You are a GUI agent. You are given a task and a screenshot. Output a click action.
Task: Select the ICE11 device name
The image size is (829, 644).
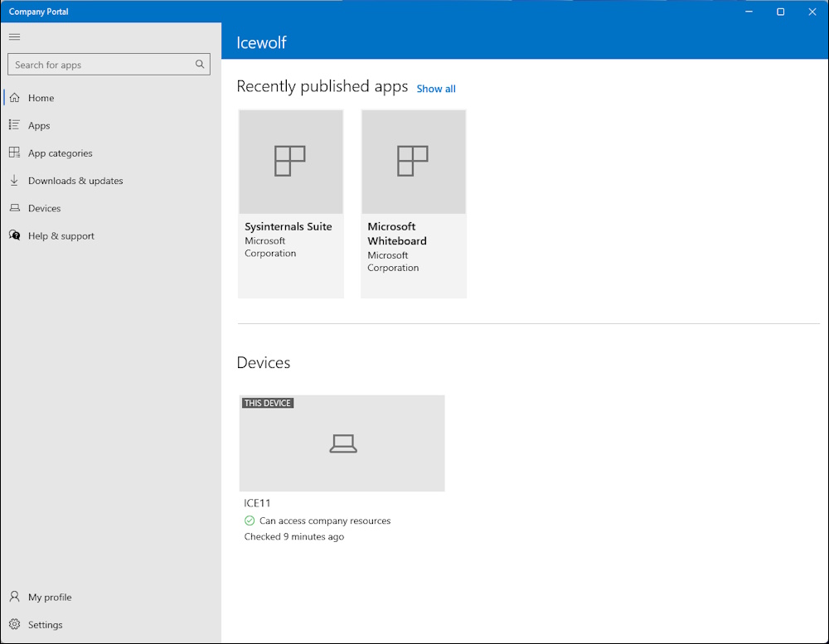(x=257, y=503)
